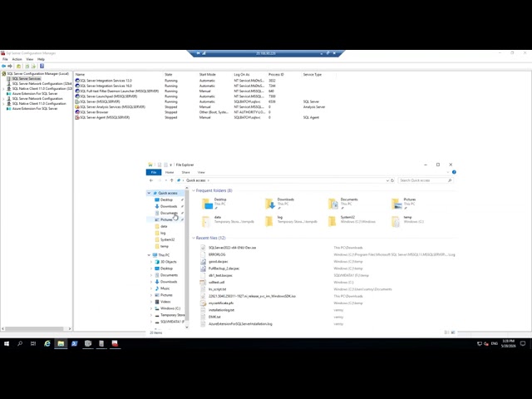This screenshot has width=532, height=399.
Task: Open the recent locations dropdown arrow
Action: point(166,180)
